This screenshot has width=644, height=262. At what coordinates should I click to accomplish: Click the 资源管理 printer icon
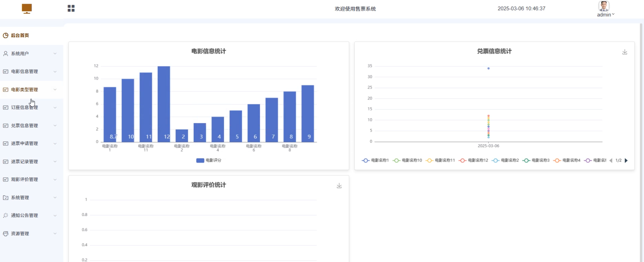point(5,234)
